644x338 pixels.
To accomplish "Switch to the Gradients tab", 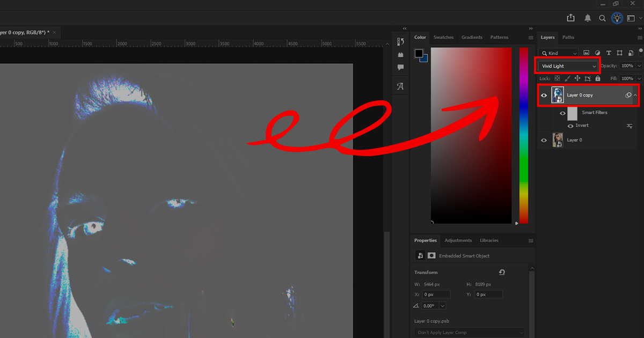I will coord(472,38).
